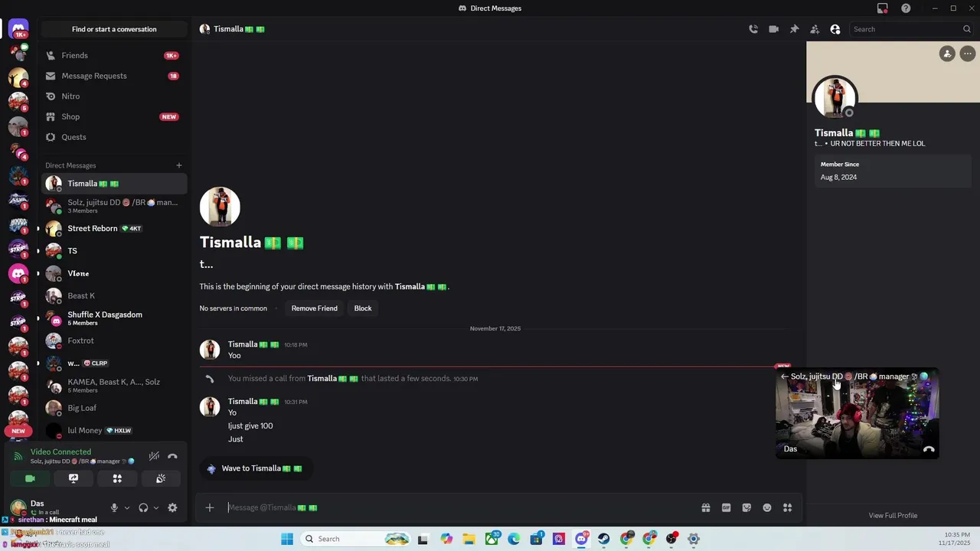Open the sticker picker

pyautogui.click(x=746, y=507)
